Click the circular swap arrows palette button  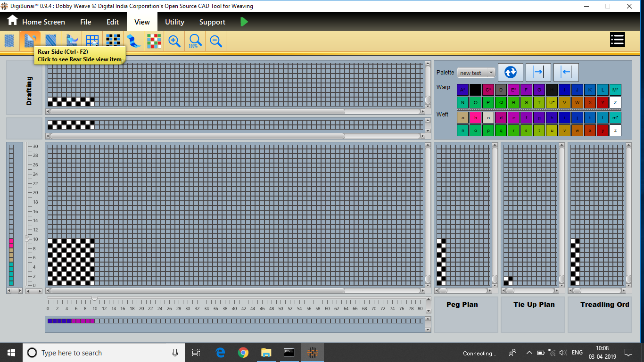[x=510, y=72]
